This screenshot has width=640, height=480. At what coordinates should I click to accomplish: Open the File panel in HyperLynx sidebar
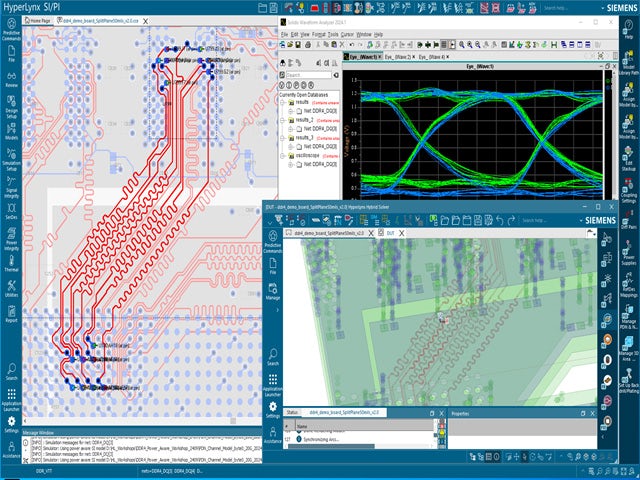(x=11, y=53)
